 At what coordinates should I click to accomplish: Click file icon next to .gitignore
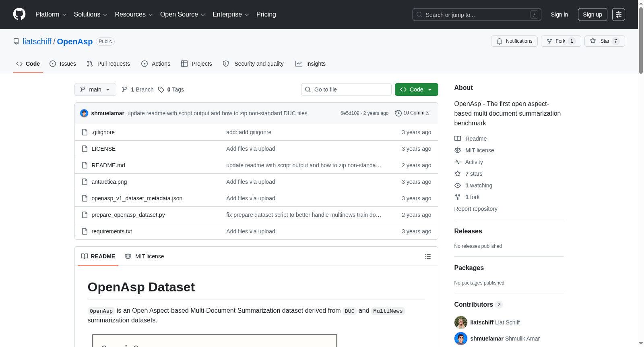tap(85, 132)
